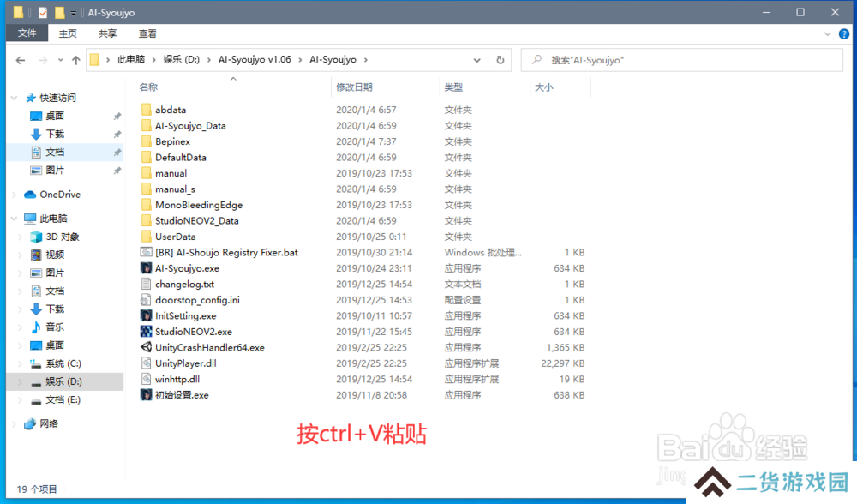Image resolution: width=857 pixels, height=504 pixels.
Task: Click the abdata folder icon
Action: (x=146, y=110)
